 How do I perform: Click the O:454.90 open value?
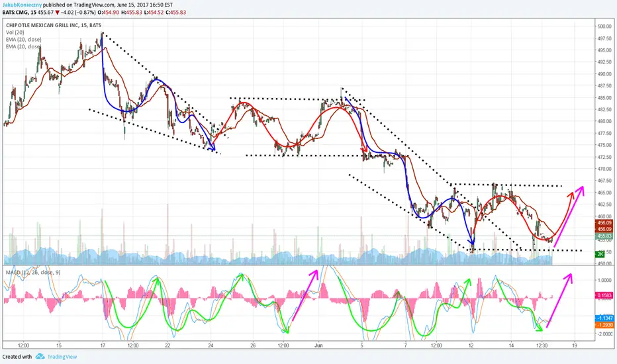click(x=108, y=13)
